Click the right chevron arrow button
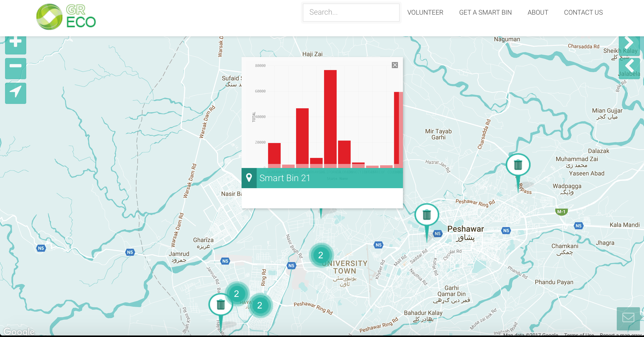644x337 pixels. point(629,45)
